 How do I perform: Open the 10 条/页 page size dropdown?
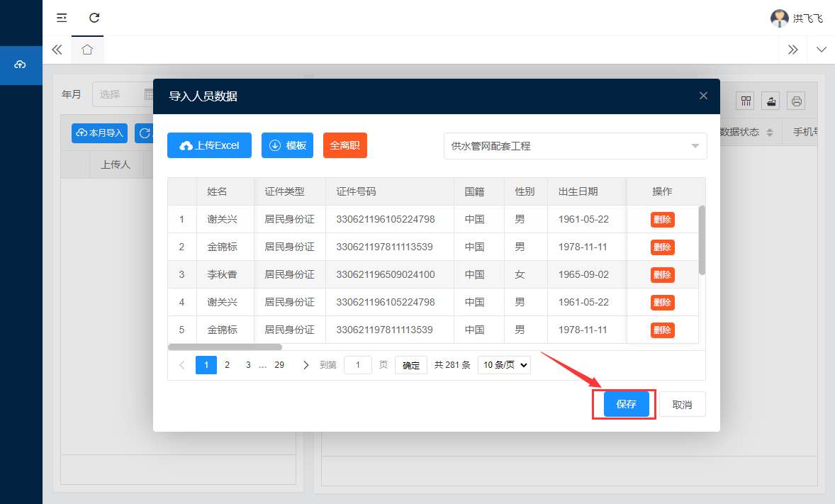504,365
